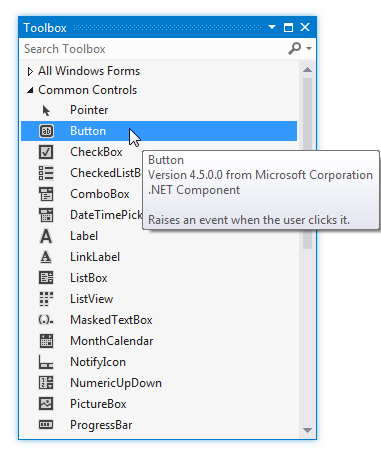Image resolution: width=381 pixels, height=457 pixels.
Task: Select the MonthCalendar control icon
Action: 46,341
